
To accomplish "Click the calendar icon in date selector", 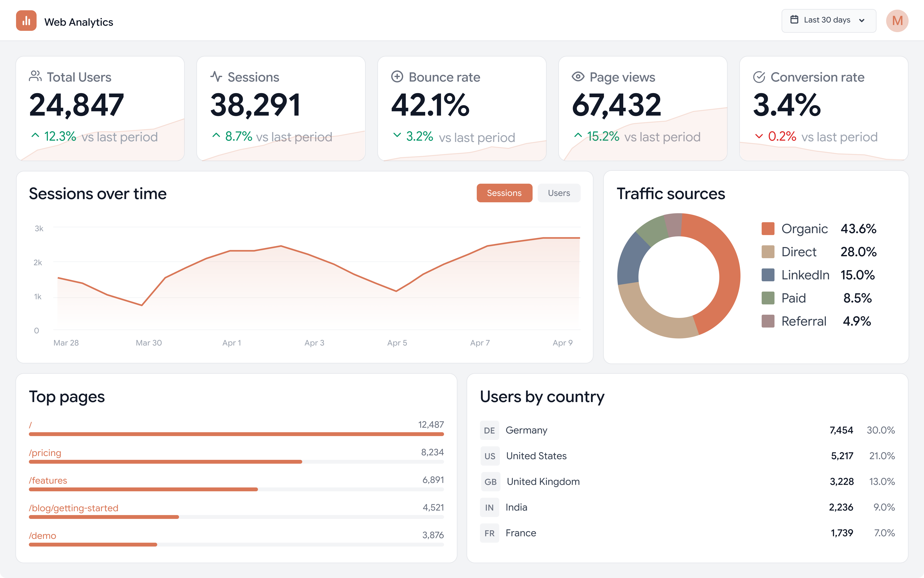I will (794, 19).
